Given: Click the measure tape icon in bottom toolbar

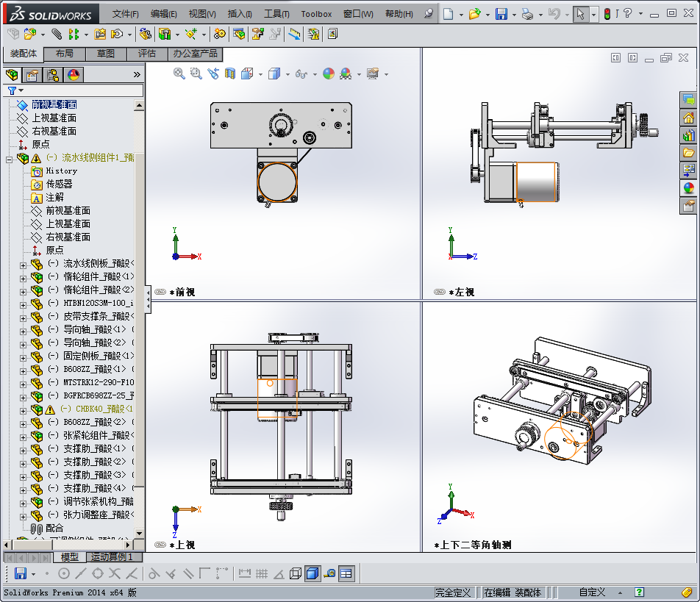Looking at the screenshot, I should (329, 573).
